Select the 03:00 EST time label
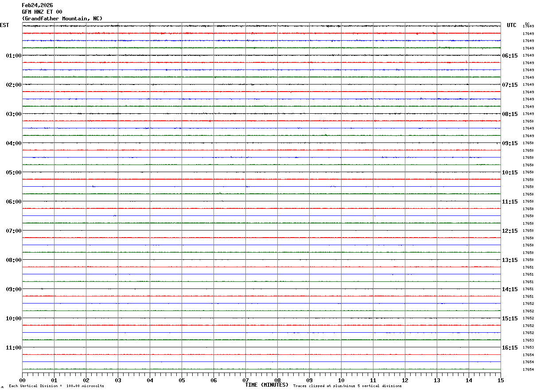 point(14,114)
